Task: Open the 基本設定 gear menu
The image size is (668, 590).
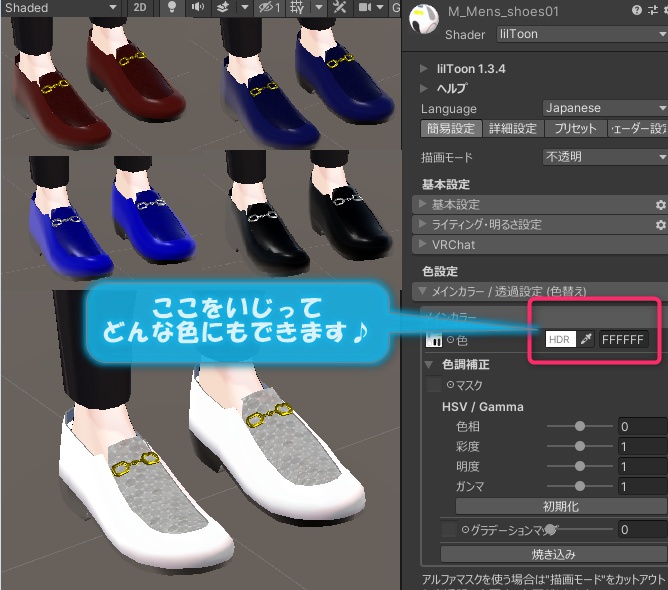Action: coord(661,205)
